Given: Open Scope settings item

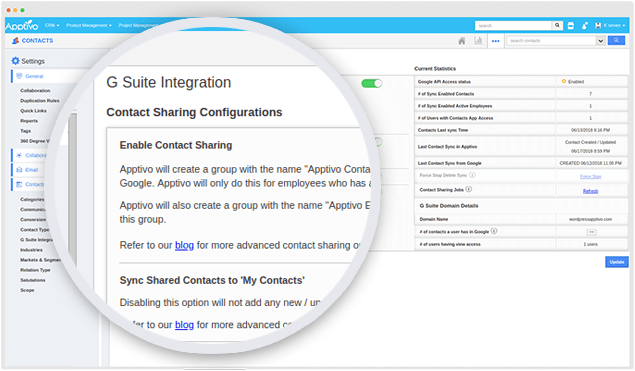Looking at the screenshot, I should [27, 290].
